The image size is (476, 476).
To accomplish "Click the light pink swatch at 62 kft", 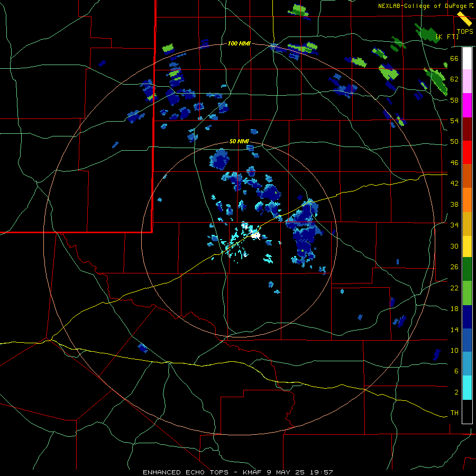I will click(x=467, y=81).
